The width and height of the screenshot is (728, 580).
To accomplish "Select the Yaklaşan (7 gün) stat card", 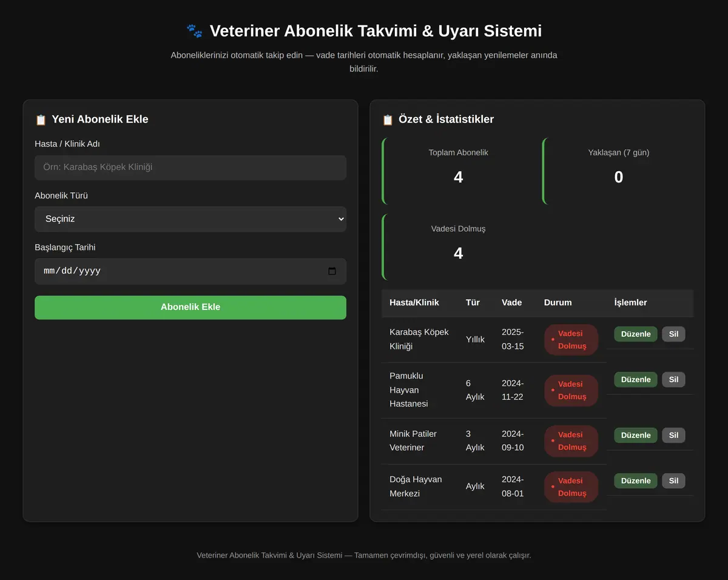I will pos(618,171).
